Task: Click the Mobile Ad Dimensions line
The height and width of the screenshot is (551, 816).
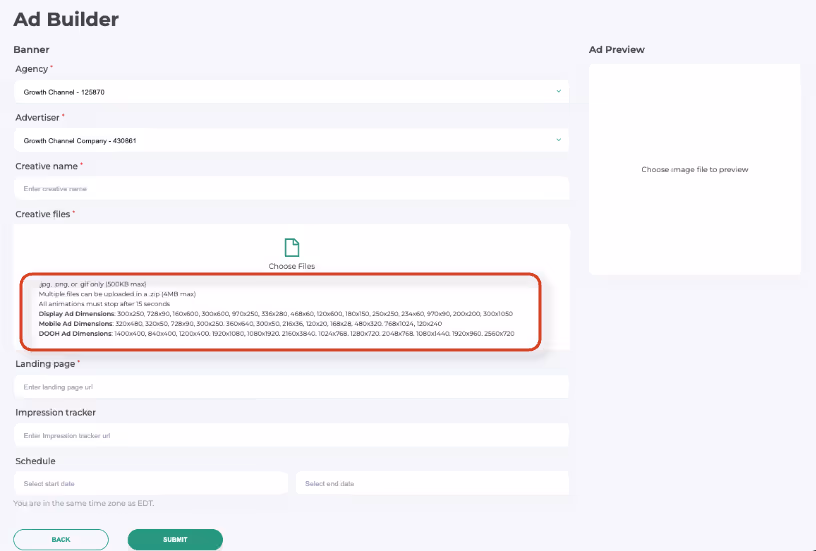Action: click(240, 324)
